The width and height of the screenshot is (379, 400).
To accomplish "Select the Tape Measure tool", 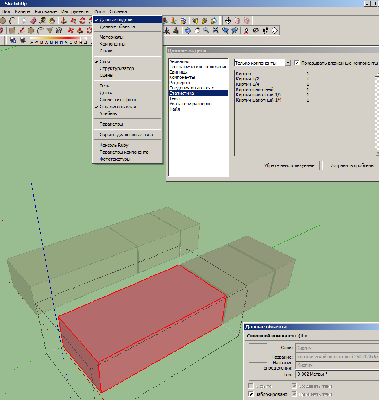I will [42, 21].
